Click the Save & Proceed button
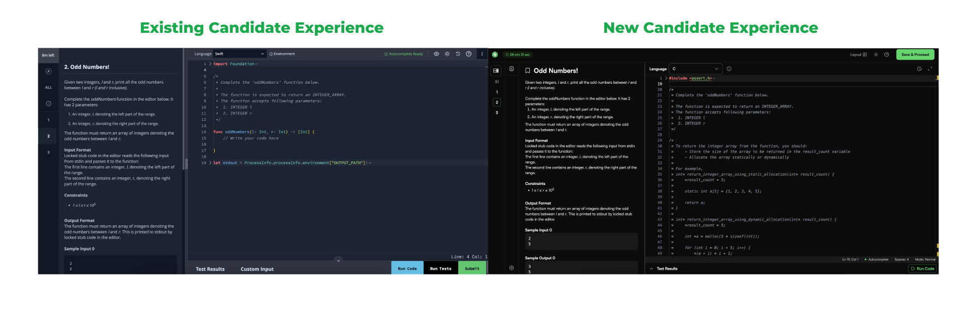 915,54
